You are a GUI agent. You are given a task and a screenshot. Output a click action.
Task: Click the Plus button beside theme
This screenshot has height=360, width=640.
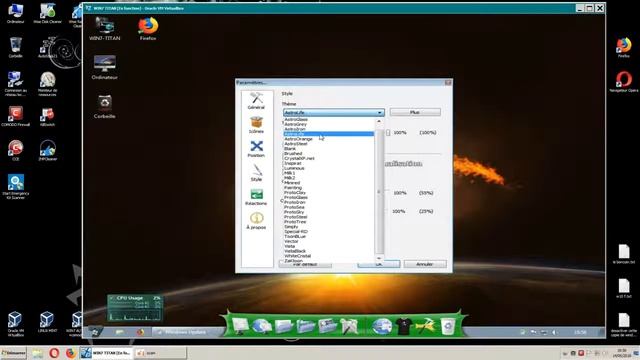415,112
